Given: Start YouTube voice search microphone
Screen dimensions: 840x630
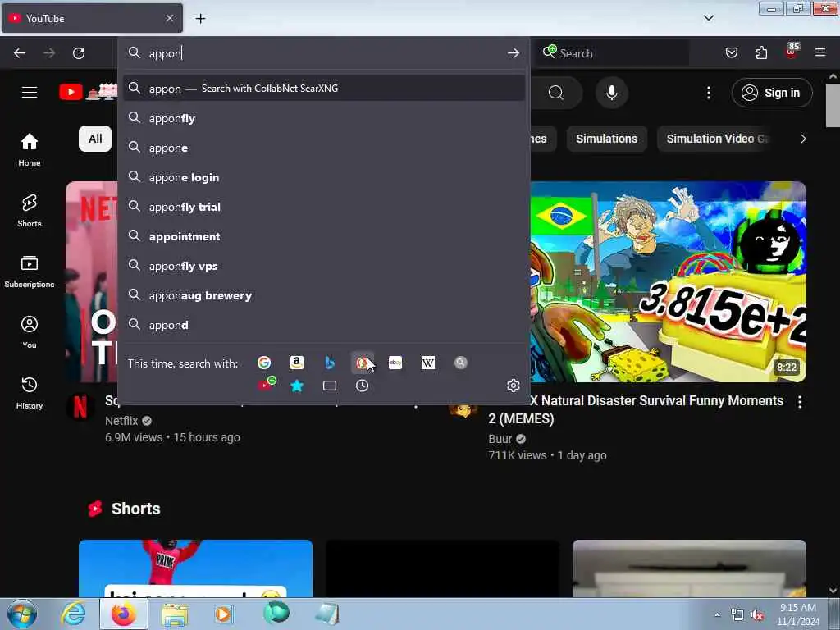Looking at the screenshot, I should [x=611, y=93].
